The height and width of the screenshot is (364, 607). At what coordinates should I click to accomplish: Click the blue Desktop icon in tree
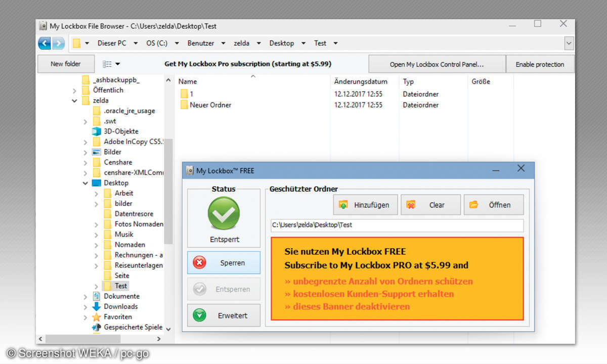tap(97, 183)
